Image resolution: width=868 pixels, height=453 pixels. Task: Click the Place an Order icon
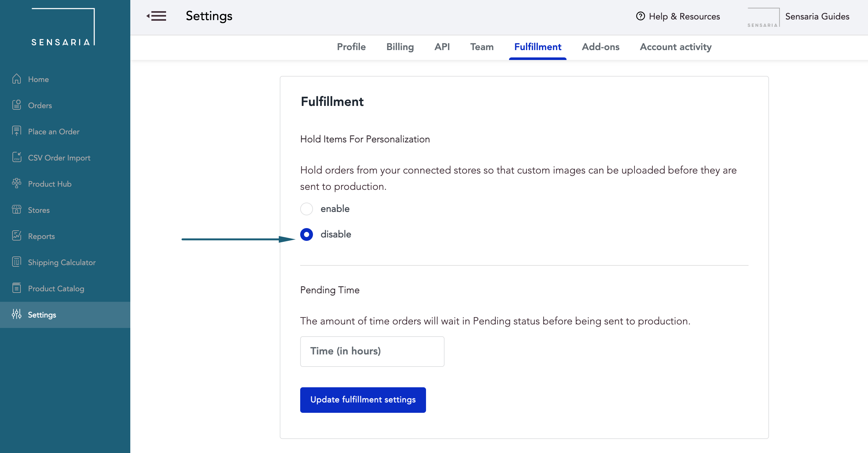(17, 131)
